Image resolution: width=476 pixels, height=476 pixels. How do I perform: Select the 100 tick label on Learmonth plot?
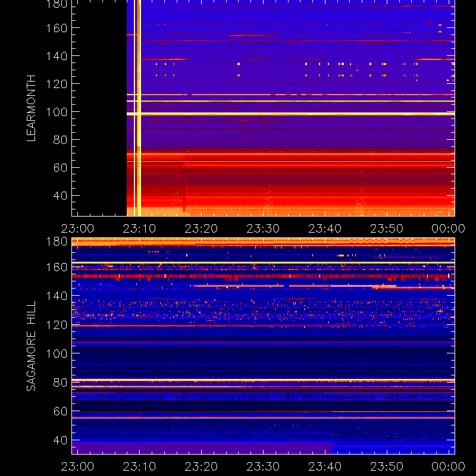point(57,112)
